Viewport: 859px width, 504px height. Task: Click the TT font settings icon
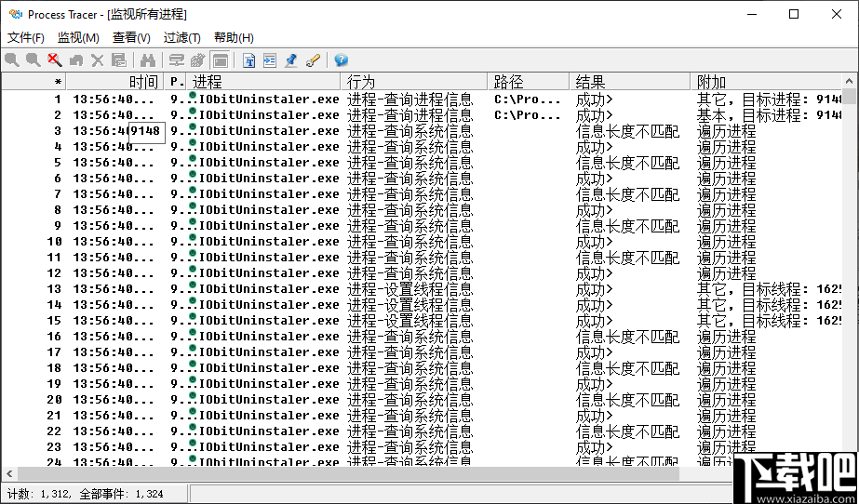(248, 60)
